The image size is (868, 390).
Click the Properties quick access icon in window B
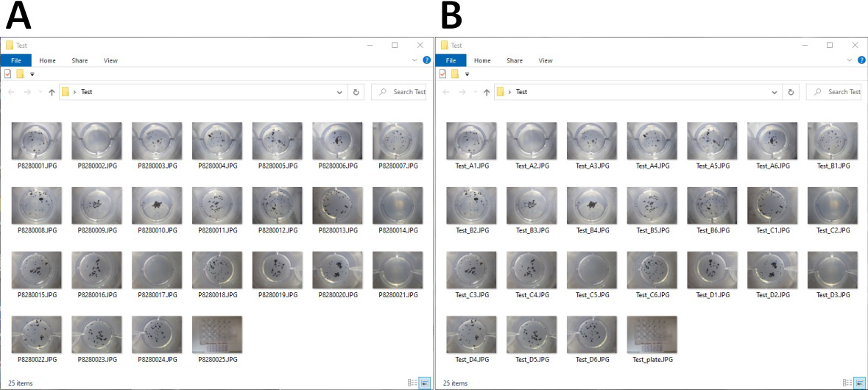443,74
